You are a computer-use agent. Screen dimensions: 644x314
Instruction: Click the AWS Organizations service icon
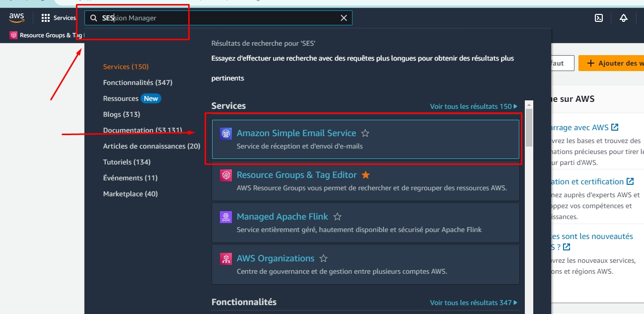(226, 259)
